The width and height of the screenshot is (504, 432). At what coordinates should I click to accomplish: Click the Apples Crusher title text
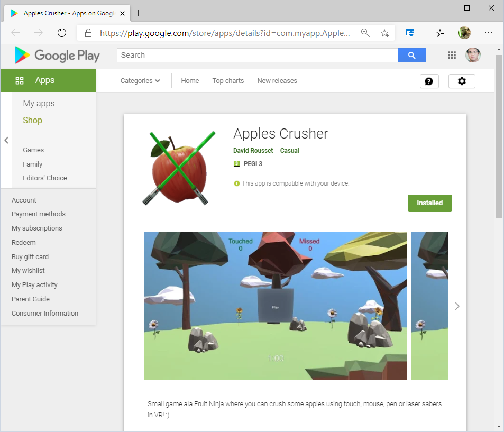(281, 134)
